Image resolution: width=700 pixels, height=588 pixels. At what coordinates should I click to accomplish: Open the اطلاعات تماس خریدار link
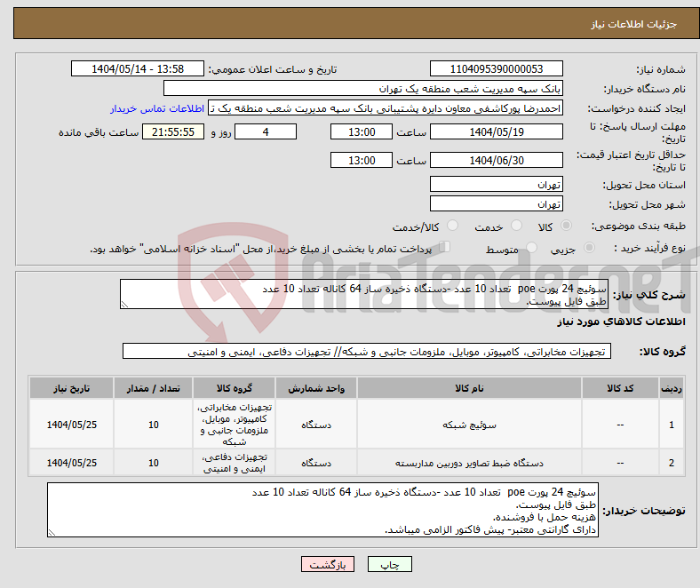(157, 108)
